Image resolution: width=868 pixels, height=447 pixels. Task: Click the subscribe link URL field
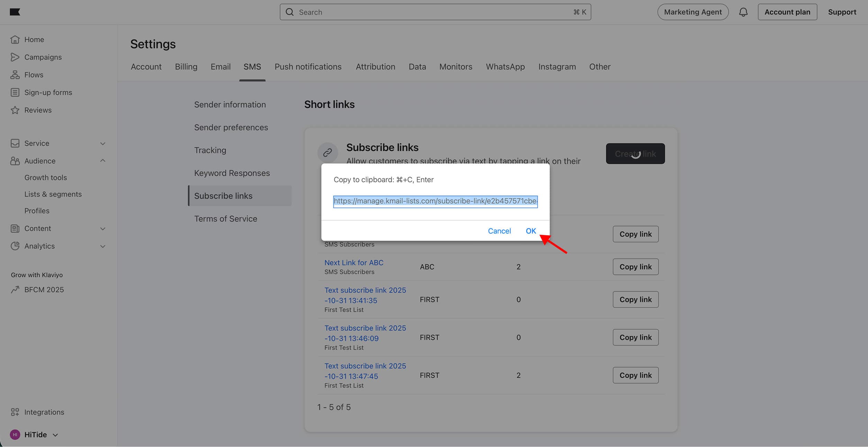[x=435, y=201]
